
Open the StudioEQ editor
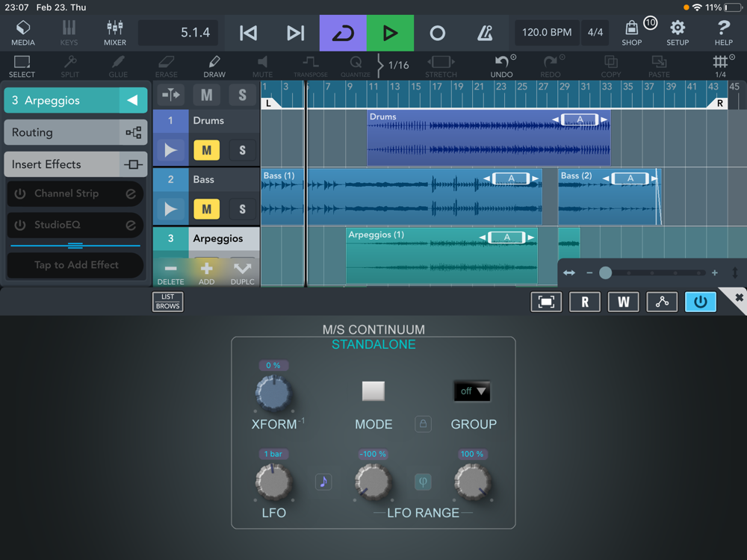tap(131, 225)
